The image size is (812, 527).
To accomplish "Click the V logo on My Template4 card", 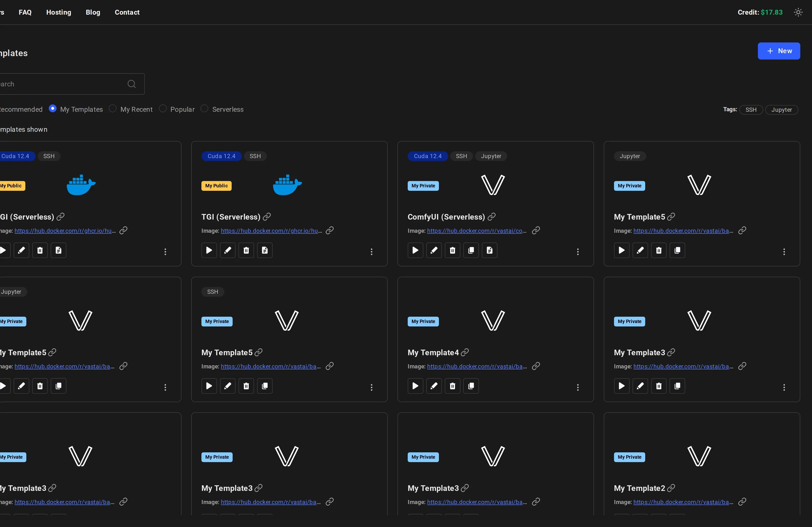I will pos(493,320).
